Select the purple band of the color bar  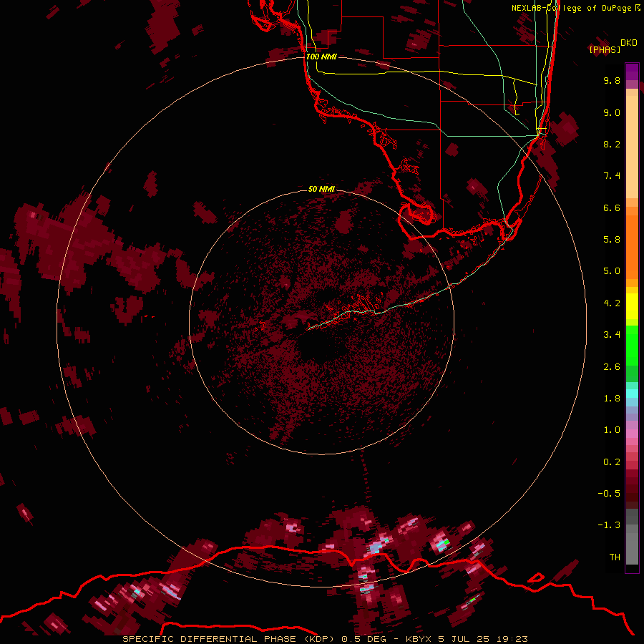tap(632, 72)
